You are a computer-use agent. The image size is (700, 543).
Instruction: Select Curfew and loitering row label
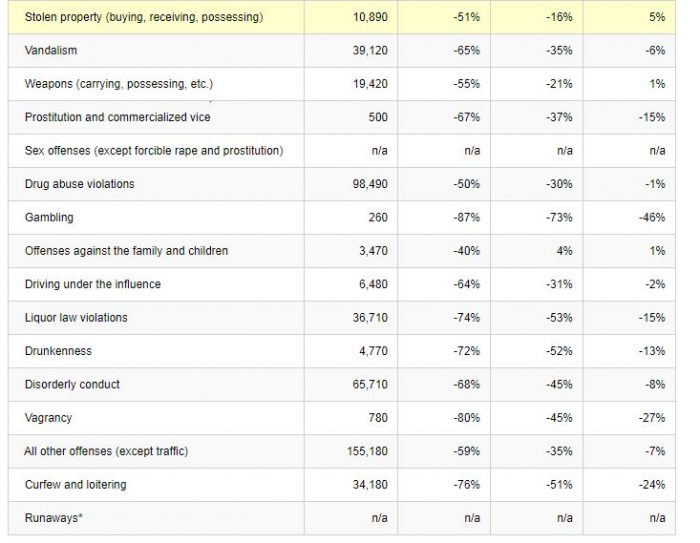coord(76,485)
